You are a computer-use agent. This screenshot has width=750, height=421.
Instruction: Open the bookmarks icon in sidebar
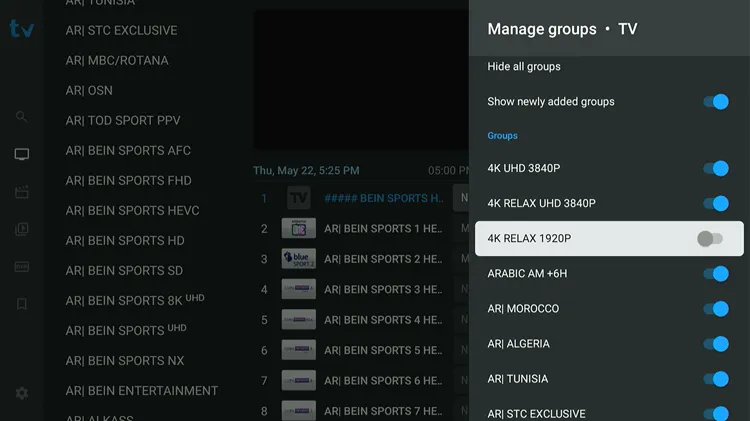[x=22, y=304]
